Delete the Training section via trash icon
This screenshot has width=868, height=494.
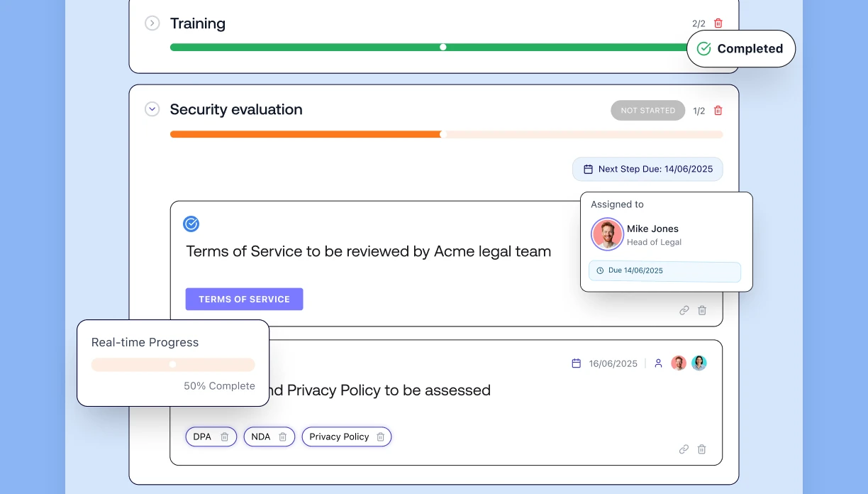click(x=718, y=23)
